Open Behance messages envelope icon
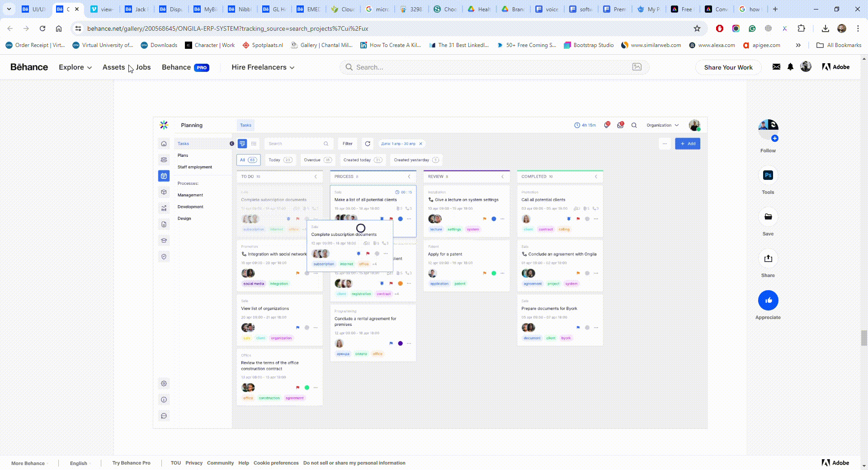This screenshot has height=470, width=868. point(776,67)
